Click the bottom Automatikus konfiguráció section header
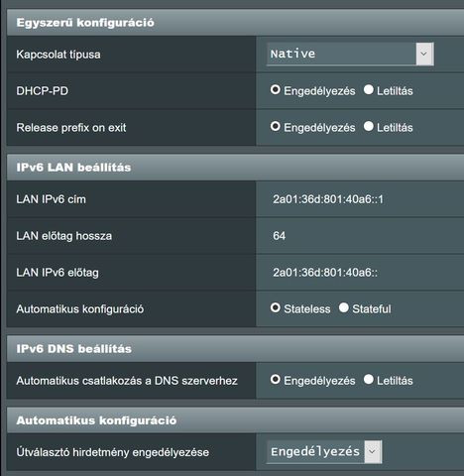The width and height of the screenshot is (464, 476). point(235,420)
